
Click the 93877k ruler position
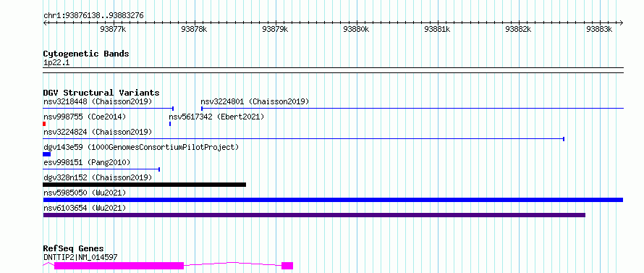tap(113, 29)
